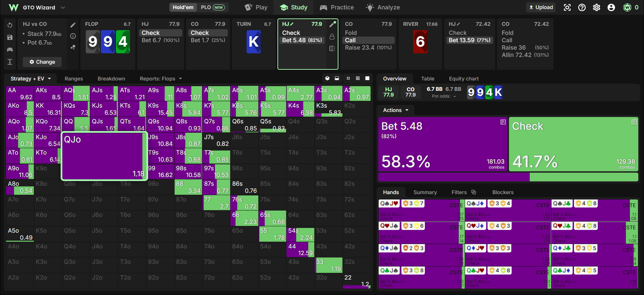The height and width of the screenshot is (295, 644).
Task: Switch to the Summary tab
Action: (425, 192)
